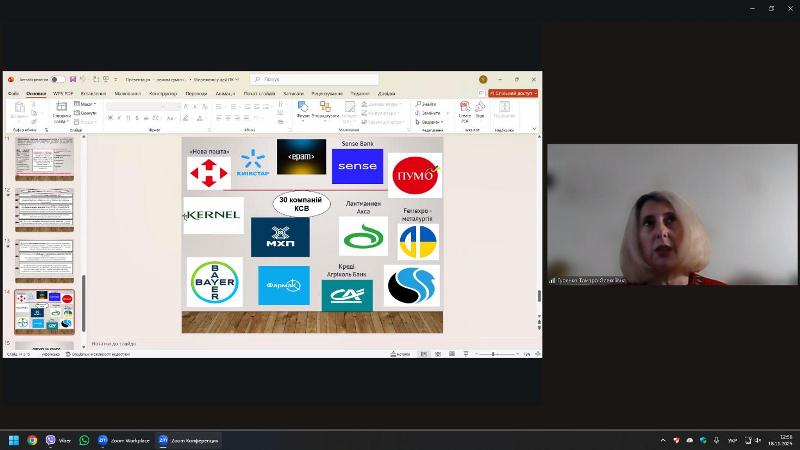This screenshot has width=800, height=450.
Task: Open the Анімація ribbon tab
Action: (x=225, y=93)
